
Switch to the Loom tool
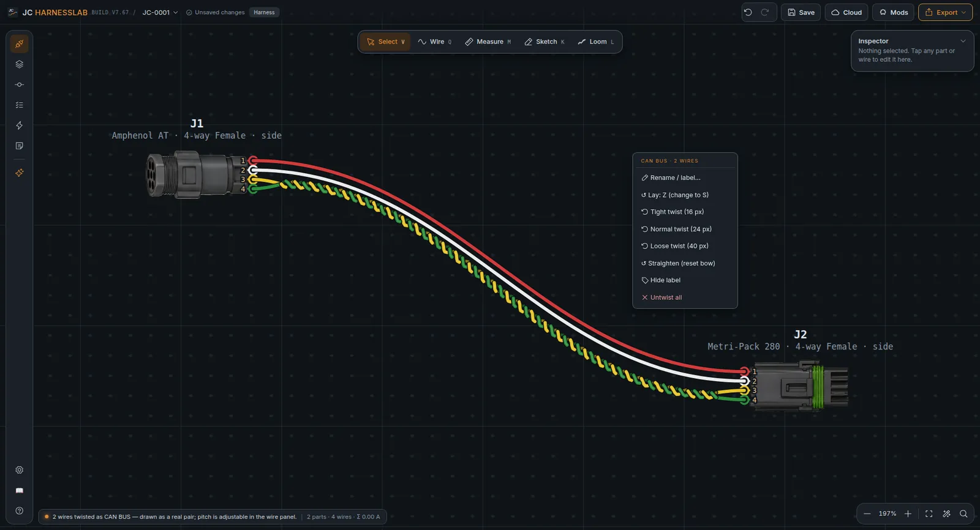[x=595, y=42]
